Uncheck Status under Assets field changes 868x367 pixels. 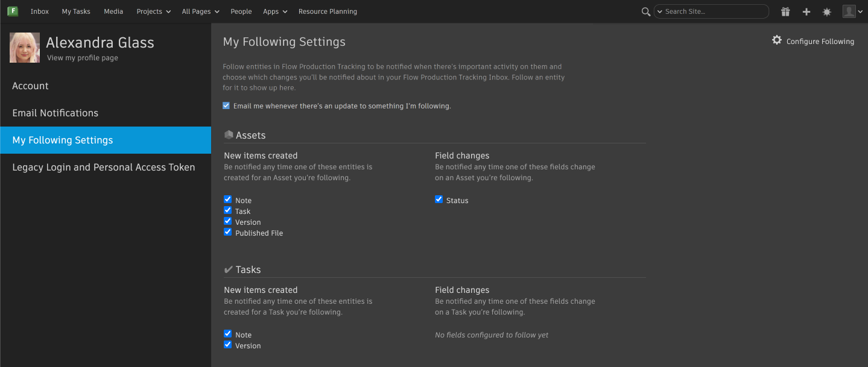(x=439, y=199)
